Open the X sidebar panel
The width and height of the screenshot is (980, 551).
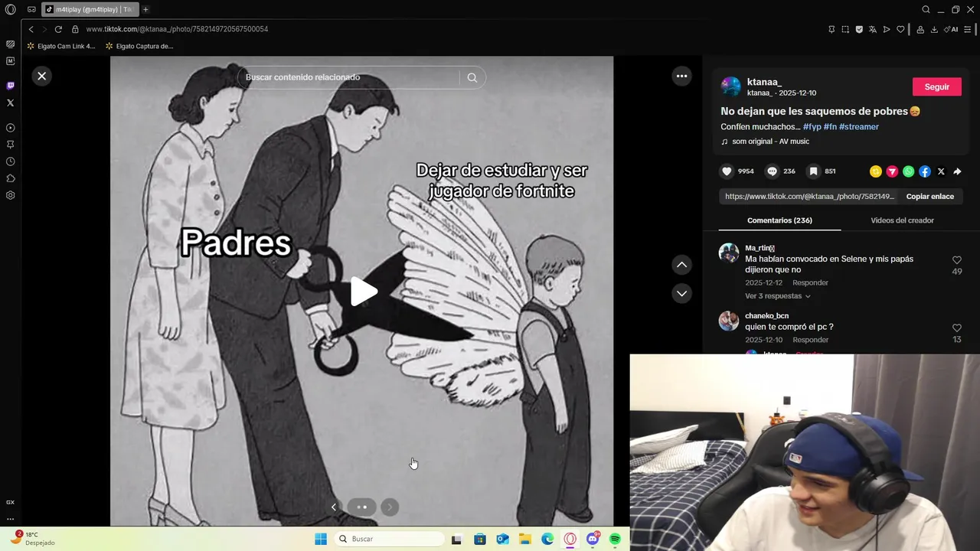pyautogui.click(x=11, y=103)
